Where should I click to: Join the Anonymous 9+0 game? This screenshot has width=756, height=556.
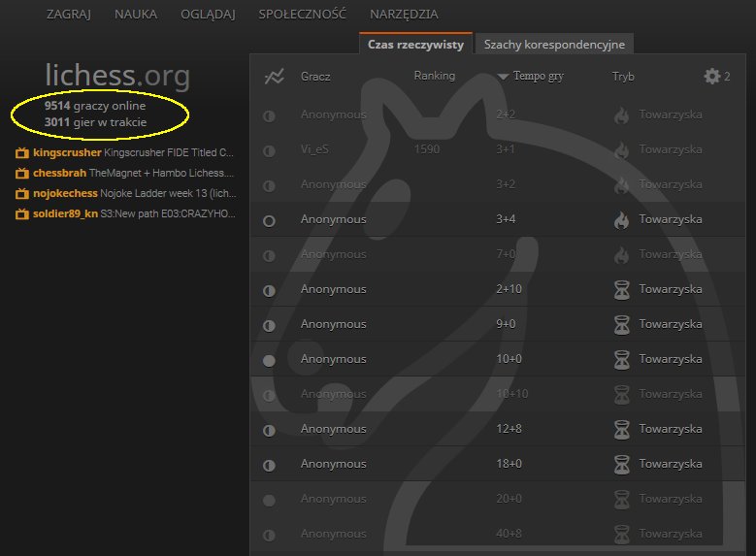[x=498, y=324]
